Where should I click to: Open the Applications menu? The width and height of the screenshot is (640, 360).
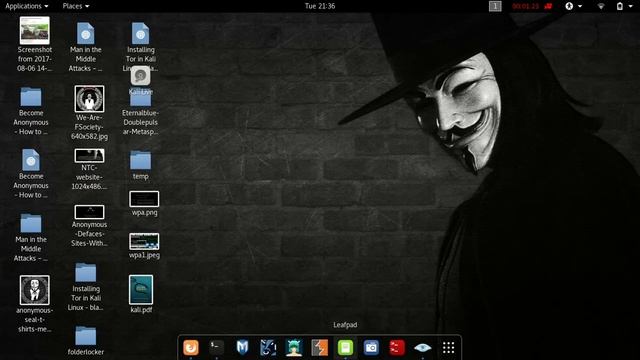click(27, 6)
